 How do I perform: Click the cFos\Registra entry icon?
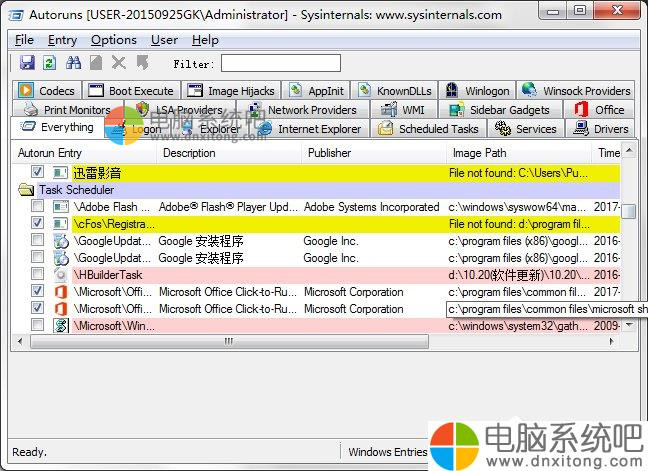61,224
